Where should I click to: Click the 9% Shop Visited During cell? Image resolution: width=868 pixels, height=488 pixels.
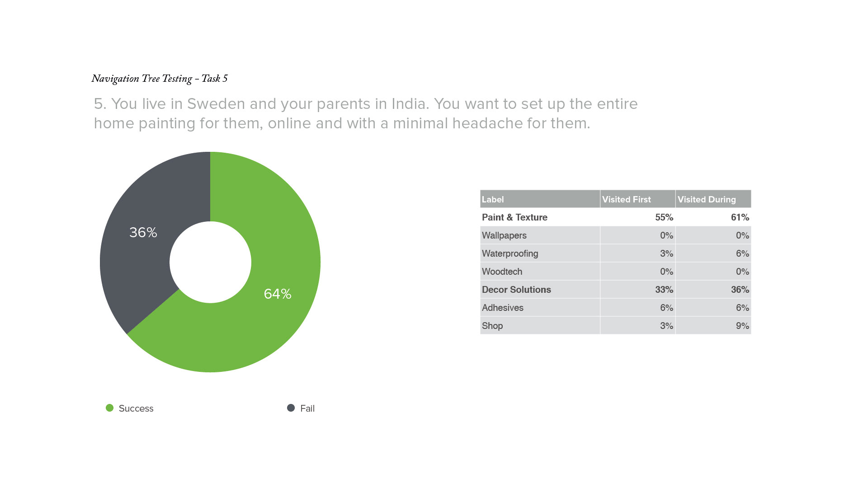(742, 326)
